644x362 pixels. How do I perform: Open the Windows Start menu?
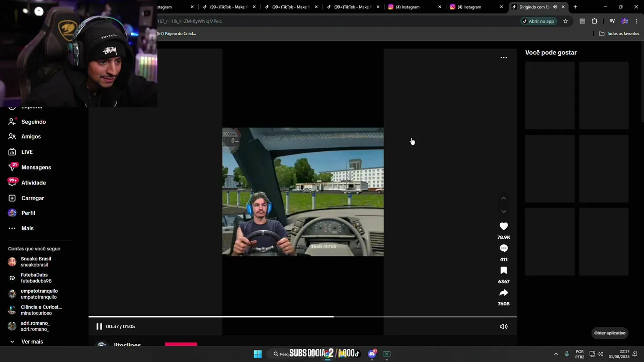(258, 354)
